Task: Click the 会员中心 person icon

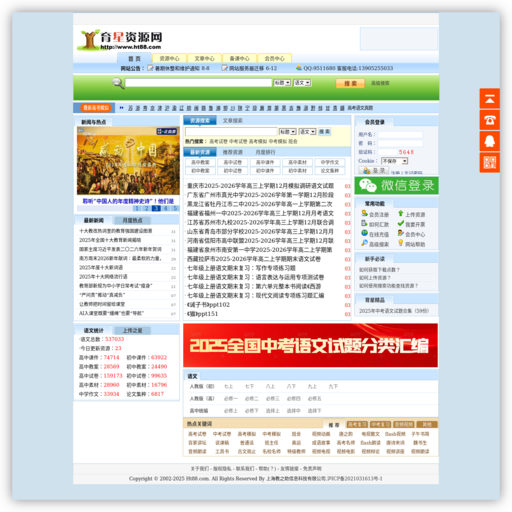Action: tap(401, 233)
